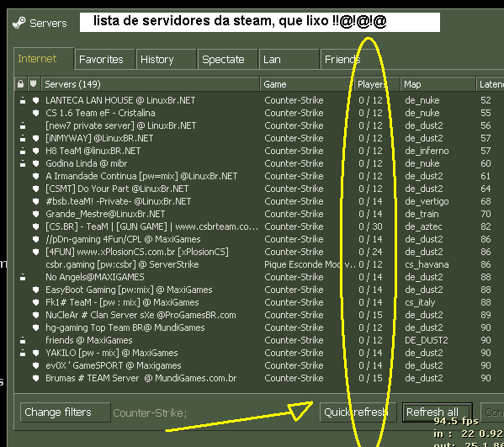The image size is (504, 447).
Task: Click shield icon on EasyBoot Gaming row
Action: (x=35, y=290)
